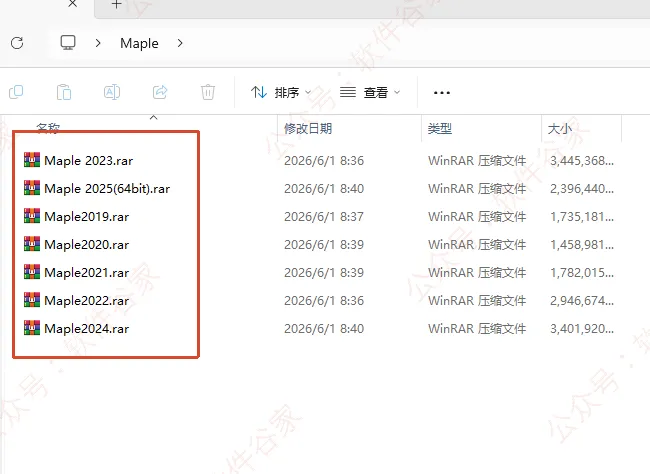This screenshot has height=474, width=650.
Task: Click size 3,445,368 of Maple 2023.rar
Action: point(582,160)
